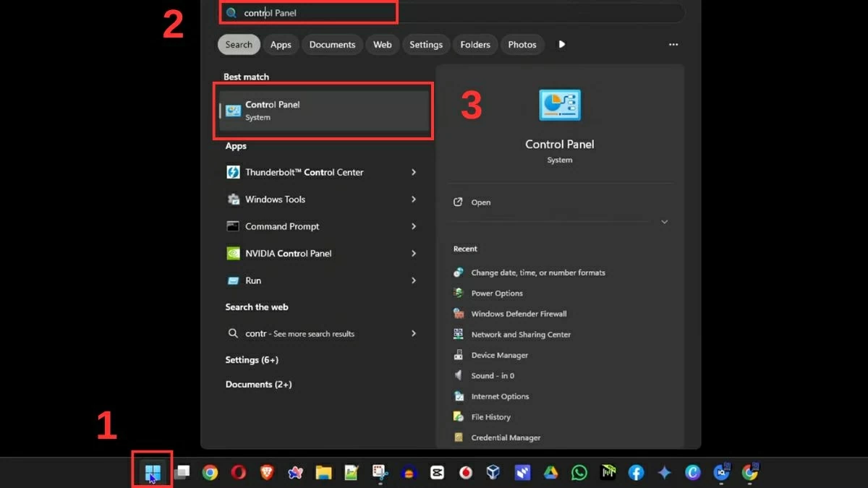Expand the chevron next to Run

(x=413, y=281)
